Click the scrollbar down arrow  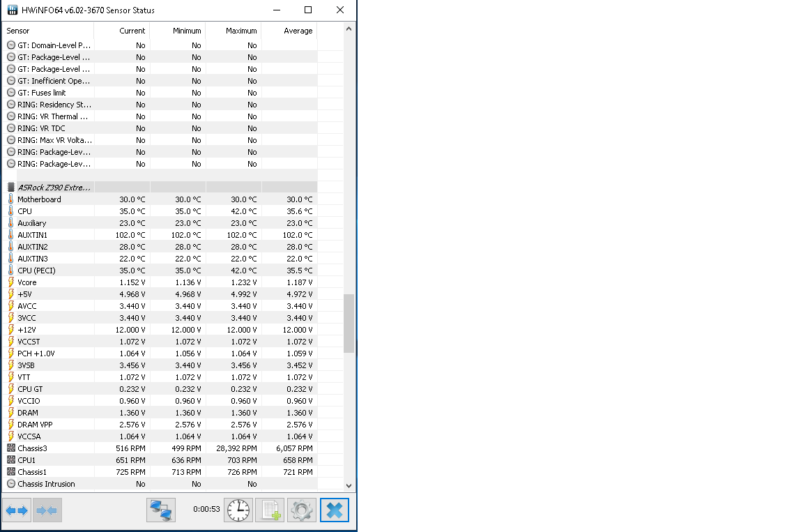[x=349, y=485]
